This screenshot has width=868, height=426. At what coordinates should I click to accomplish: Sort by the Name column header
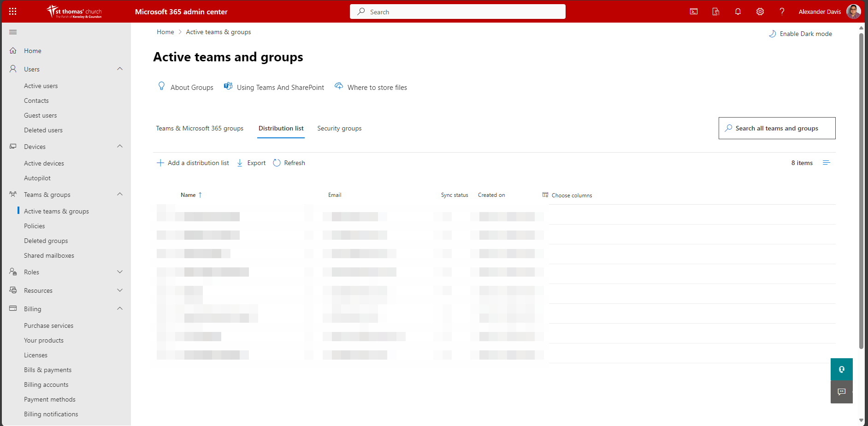[x=191, y=195]
